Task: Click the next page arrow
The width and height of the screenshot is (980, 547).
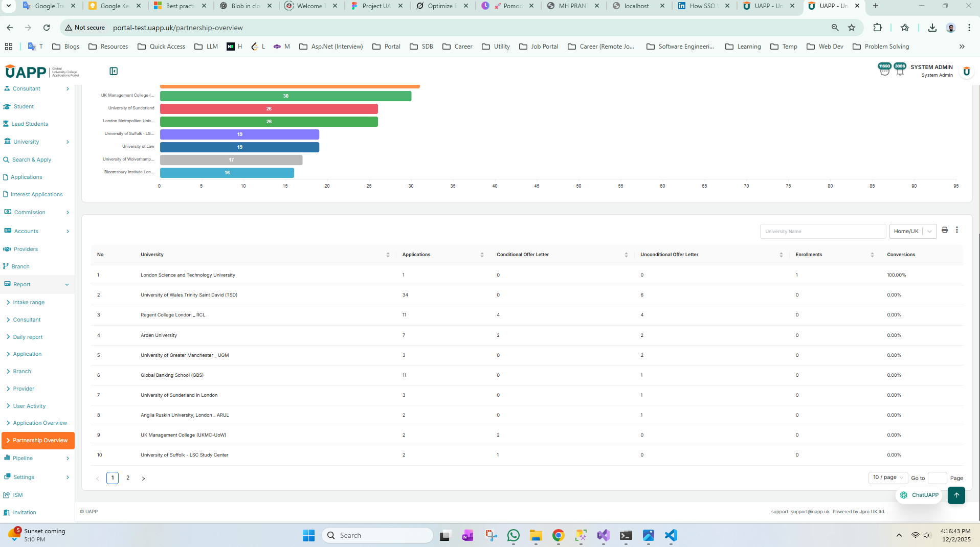Action: pos(143,478)
